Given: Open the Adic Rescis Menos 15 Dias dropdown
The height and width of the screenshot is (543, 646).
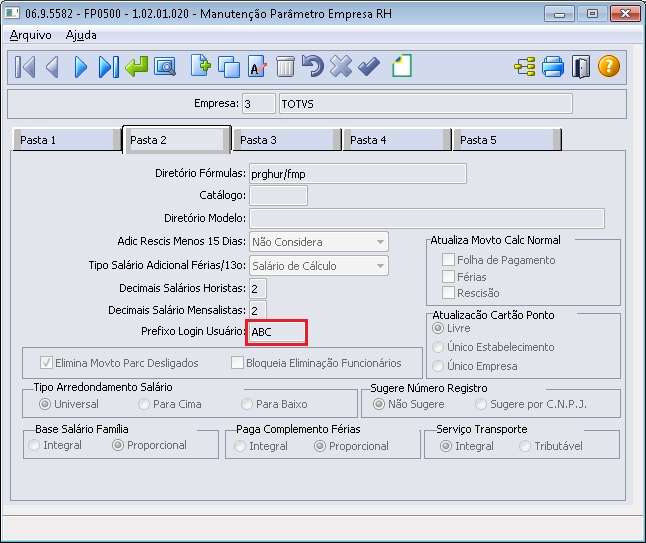Looking at the screenshot, I should [x=318, y=242].
